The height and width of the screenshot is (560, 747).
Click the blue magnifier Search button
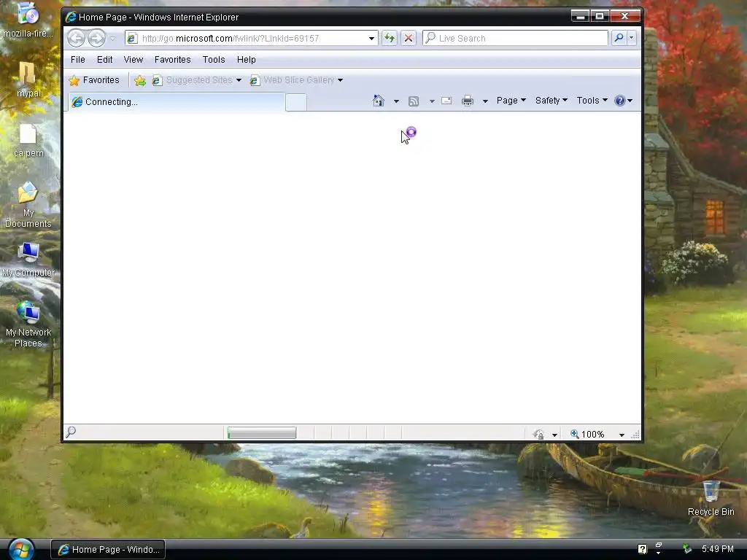pyautogui.click(x=619, y=38)
